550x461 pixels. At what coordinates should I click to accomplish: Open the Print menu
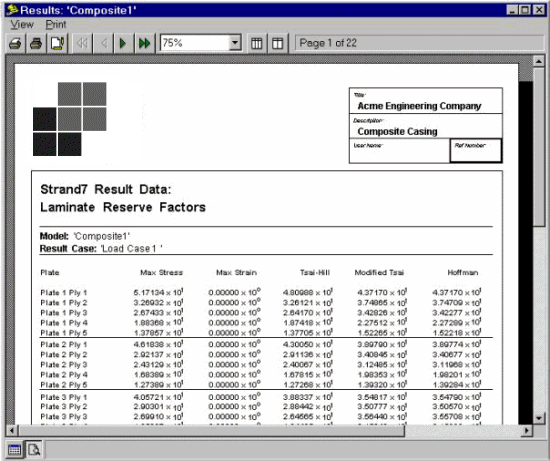click(56, 25)
